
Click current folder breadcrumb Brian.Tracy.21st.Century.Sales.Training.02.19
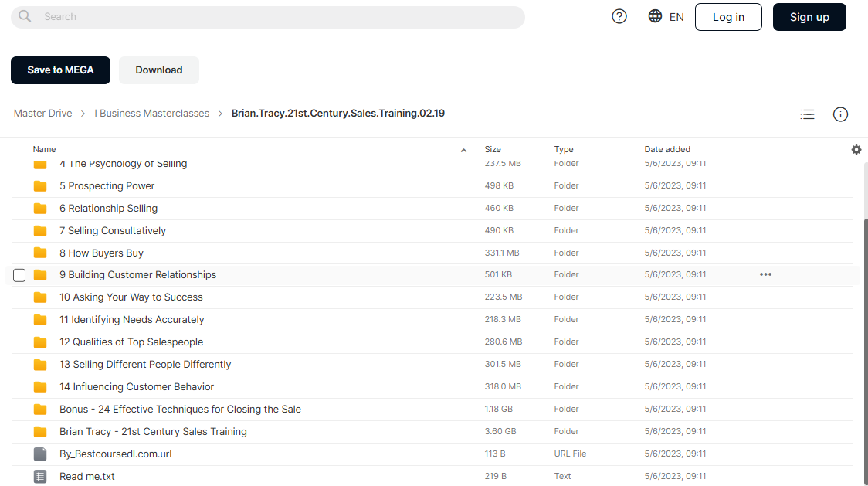pyautogui.click(x=337, y=113)
